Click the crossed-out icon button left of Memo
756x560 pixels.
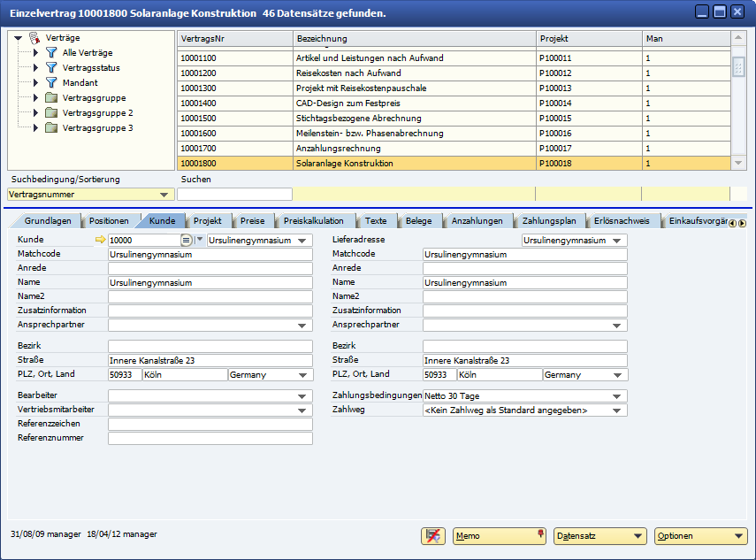click(x=432, y=535)
